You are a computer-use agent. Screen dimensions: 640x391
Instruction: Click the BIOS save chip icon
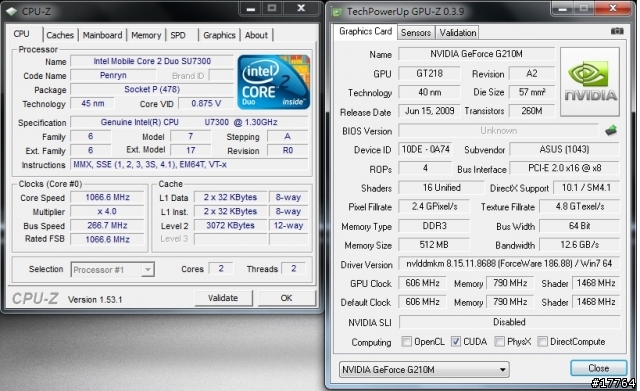[611, 131]
